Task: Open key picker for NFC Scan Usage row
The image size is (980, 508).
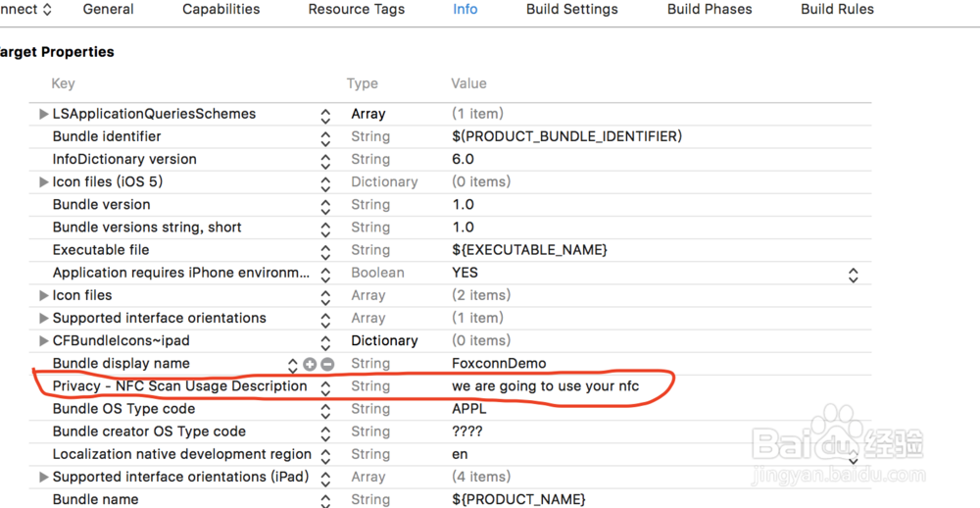Action: [x=325, y=387]
